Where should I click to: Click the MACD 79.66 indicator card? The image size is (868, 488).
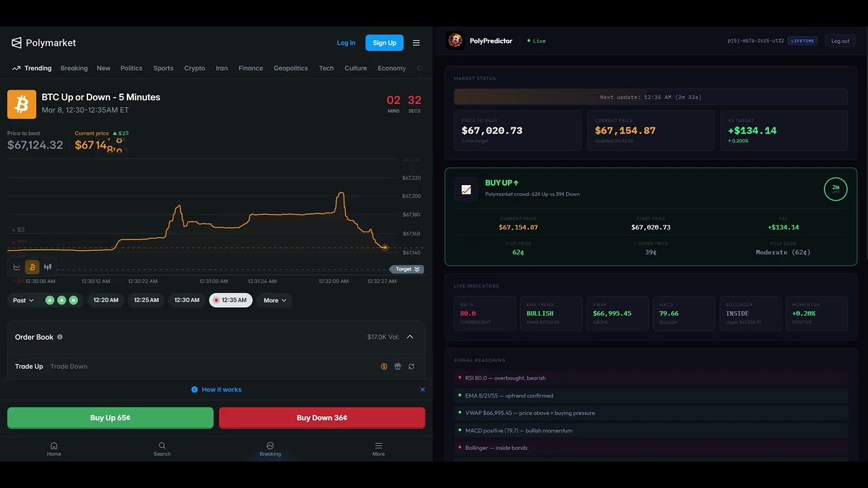684,314
